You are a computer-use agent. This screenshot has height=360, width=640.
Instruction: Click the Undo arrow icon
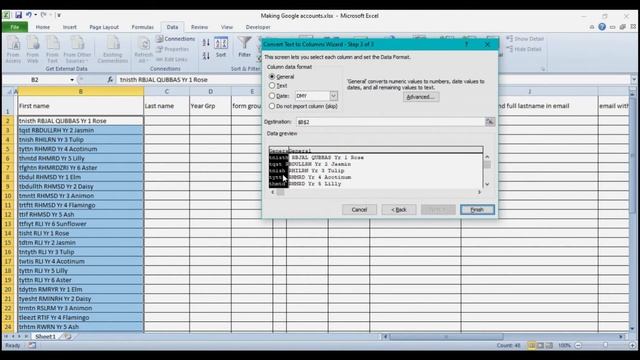point(29,15)
